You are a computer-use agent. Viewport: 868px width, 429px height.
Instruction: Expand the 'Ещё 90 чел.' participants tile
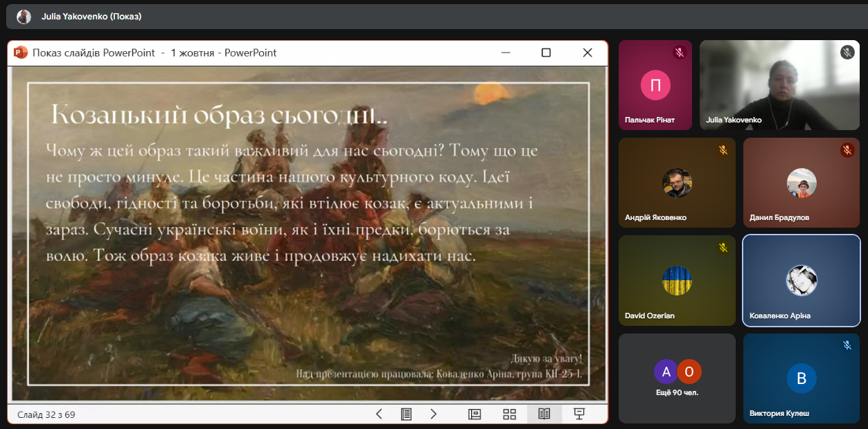[x=677, y=378]
